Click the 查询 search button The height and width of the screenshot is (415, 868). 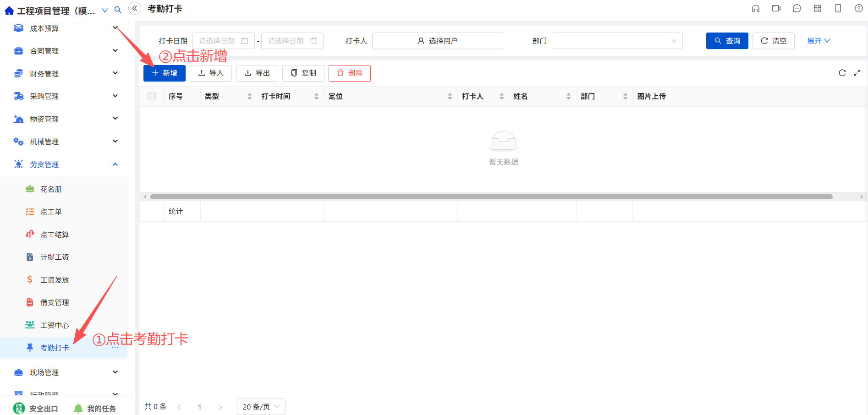[727, 41]
